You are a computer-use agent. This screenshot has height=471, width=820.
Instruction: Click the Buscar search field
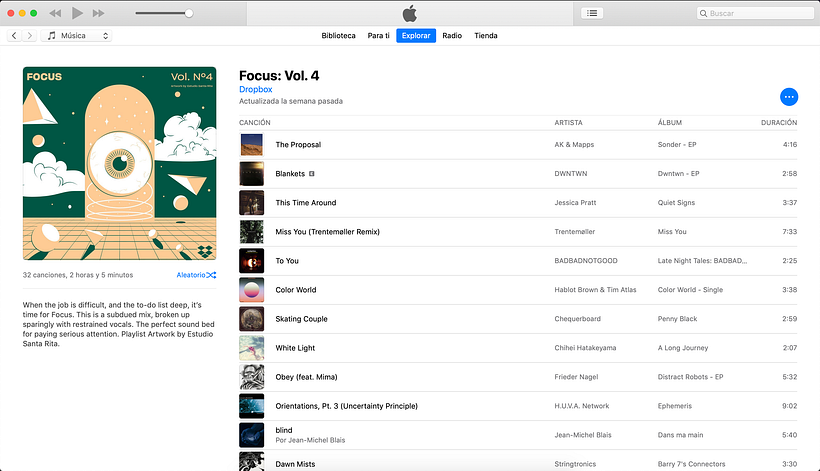(x=755, y=13)
